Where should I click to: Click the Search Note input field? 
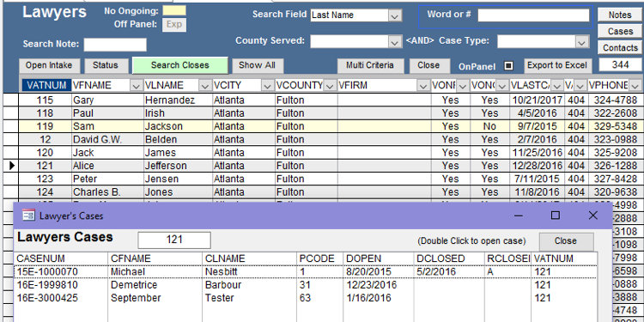(115, 45)
